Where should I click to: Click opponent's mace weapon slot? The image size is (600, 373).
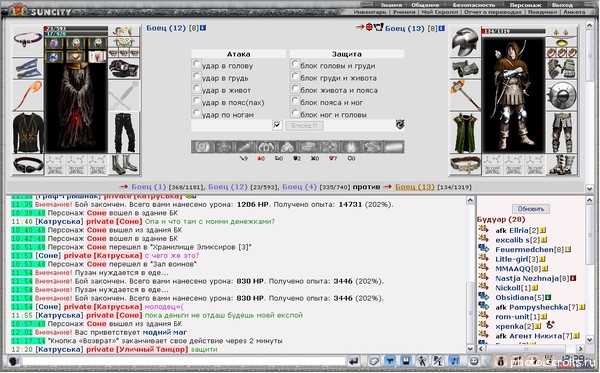pyautogui.click(x=465, y=96)
